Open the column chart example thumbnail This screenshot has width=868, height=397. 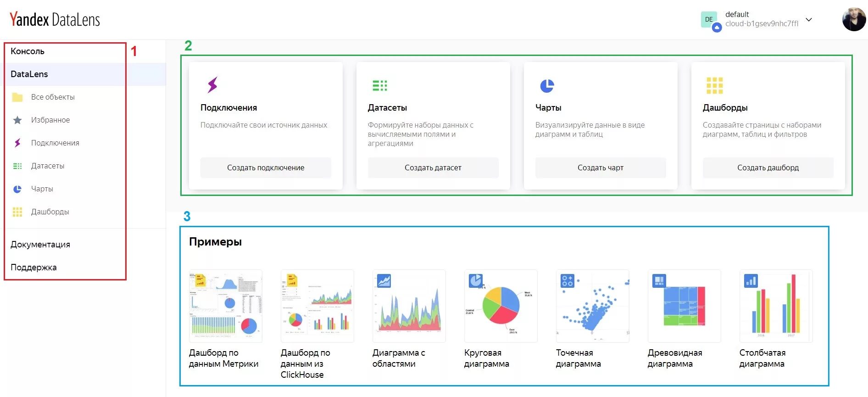776,306
